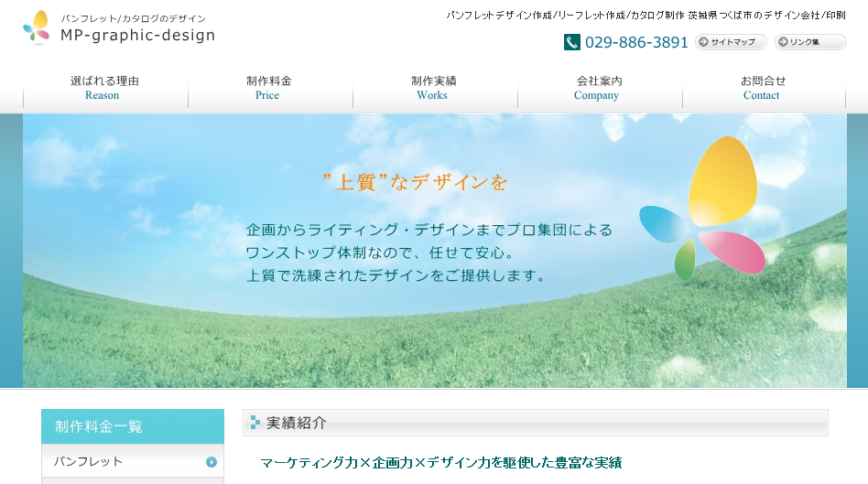This screenshot has height=484, width=868.
Task: Open the 制作料金 Price menu item
Action: click(x=268, y=88)
